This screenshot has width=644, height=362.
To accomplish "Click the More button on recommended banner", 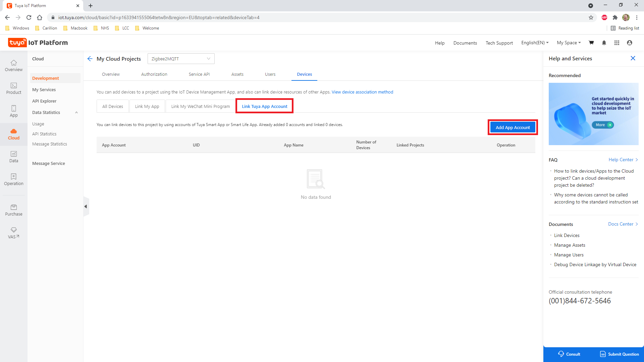I will click(603, 125).
